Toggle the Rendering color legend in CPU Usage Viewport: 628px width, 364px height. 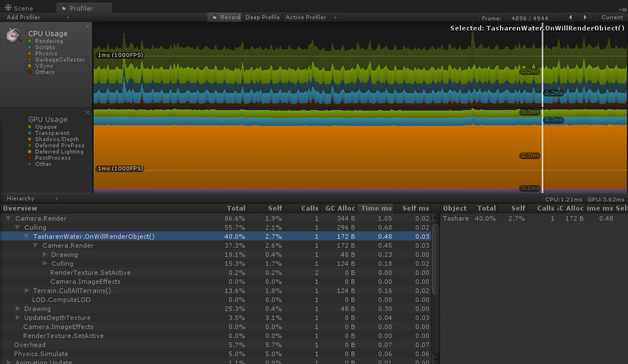(30, 41)
